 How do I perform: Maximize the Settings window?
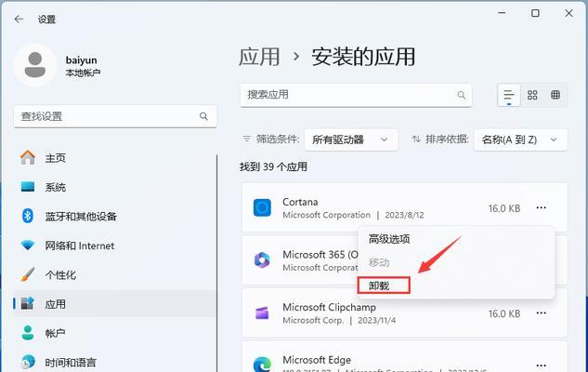(x=535, y=13)
